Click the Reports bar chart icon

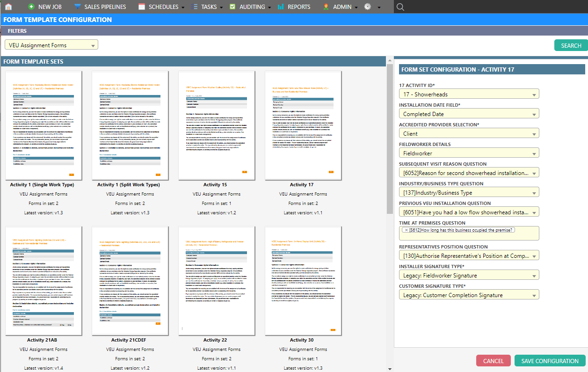click(x=281, y=7)
